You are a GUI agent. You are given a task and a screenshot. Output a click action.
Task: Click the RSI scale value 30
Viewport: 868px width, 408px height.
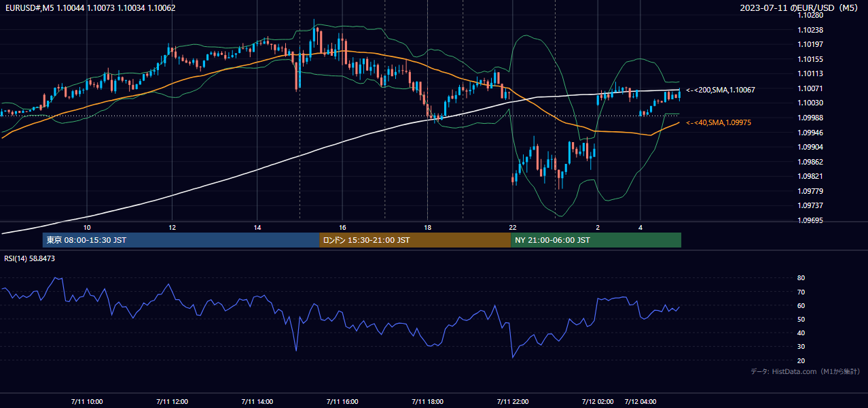click(x=801, y=347)
